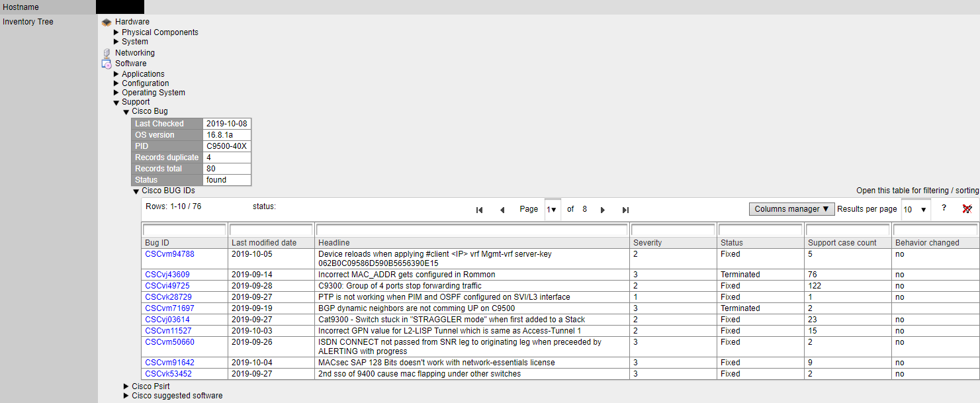Click the Software tree icon
Image resolution: width=980 pixels, height=403 pixels.
pyautogui.click(x=107, y=64)
